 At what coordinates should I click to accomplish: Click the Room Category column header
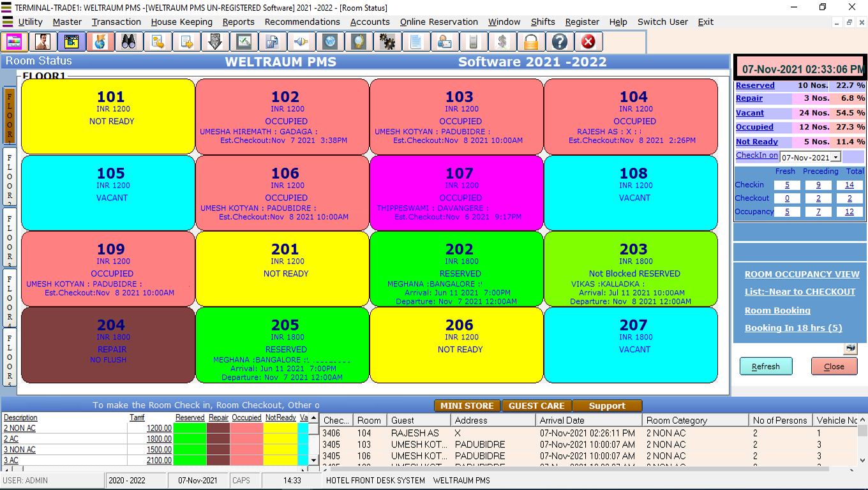(695, 420)
